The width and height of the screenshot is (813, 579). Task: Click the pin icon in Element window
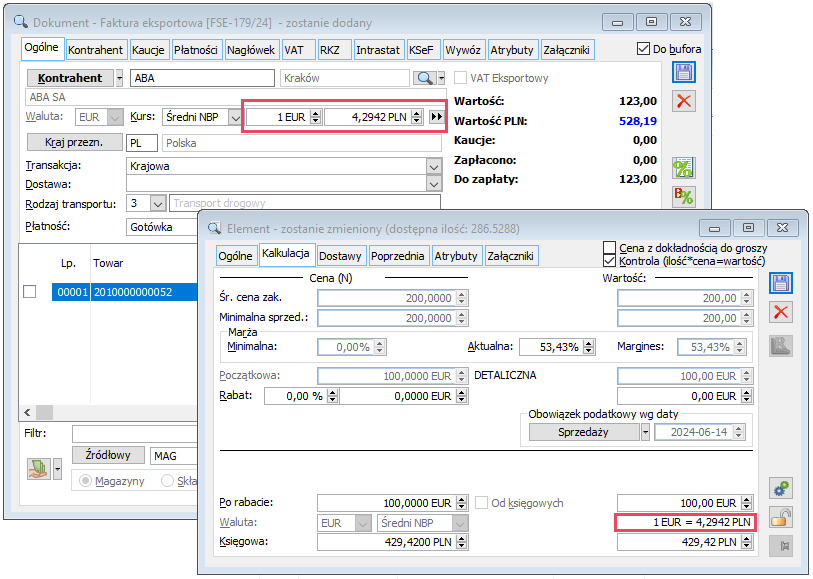[x=781, y=546]
